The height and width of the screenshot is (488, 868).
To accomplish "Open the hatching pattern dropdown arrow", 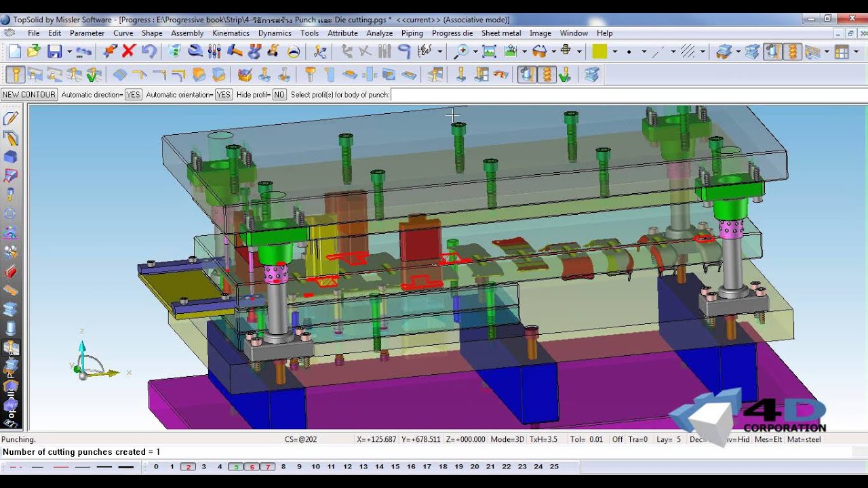I will tap(703, 52).
